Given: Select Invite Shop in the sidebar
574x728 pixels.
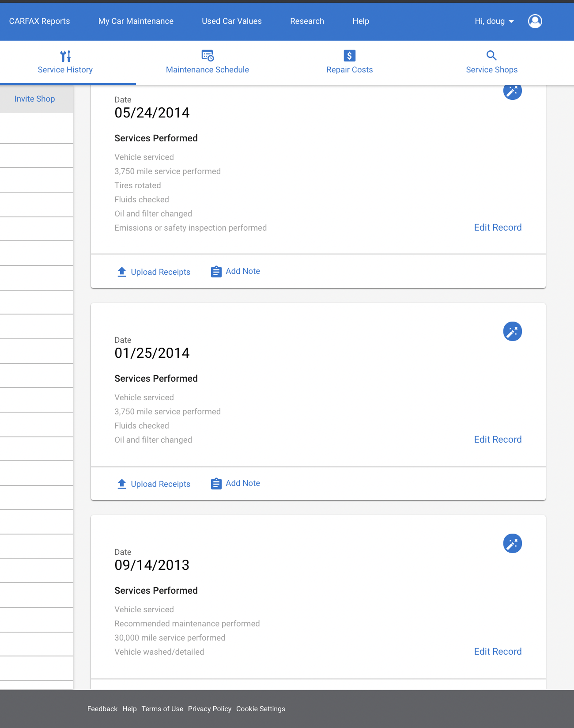Looking at the screenshot, I should [34, 99].
